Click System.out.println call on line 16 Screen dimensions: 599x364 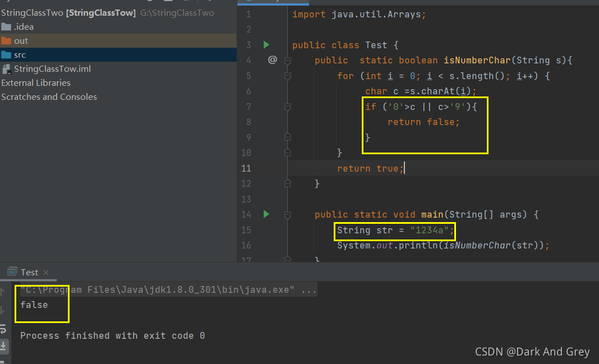coord(443,246)
